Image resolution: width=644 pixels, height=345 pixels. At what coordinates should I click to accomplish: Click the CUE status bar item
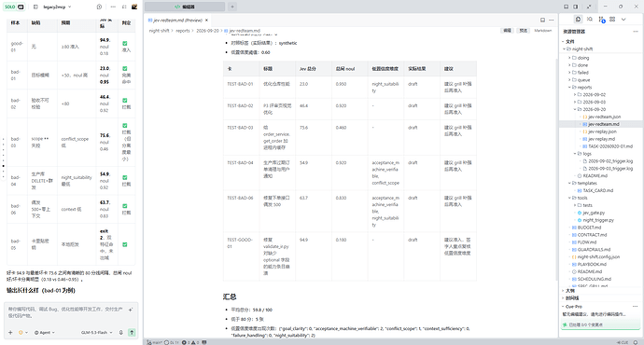coord(623,342)
